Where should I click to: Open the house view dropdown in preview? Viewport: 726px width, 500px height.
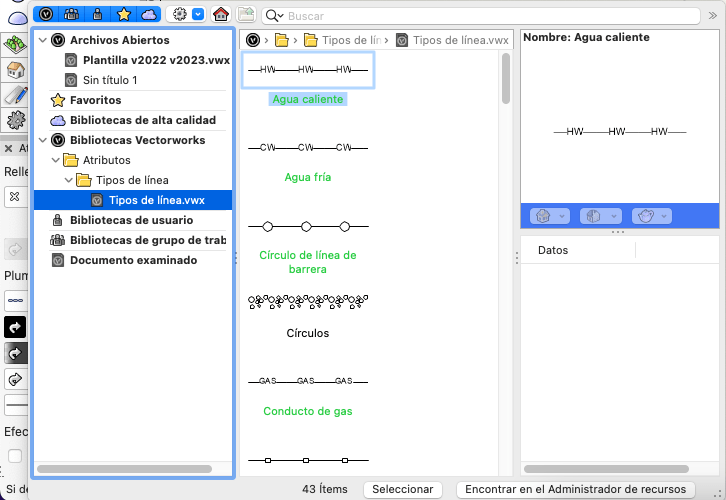(548, 216)
